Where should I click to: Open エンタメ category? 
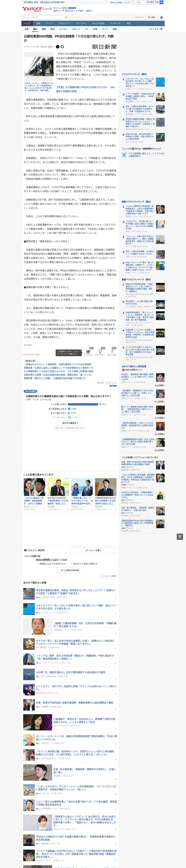pyautogui.click(x=63, y=29)
